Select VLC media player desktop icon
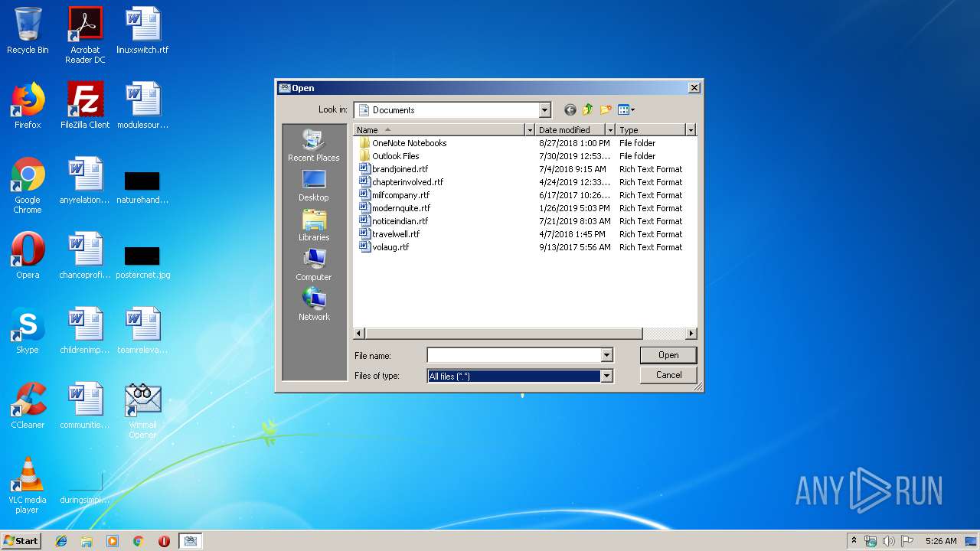The width and height of the screenshot is (980, 551). point(28,485)
